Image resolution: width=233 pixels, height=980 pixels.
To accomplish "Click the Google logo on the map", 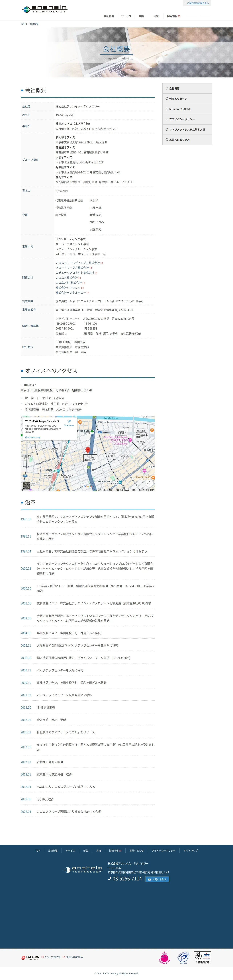I will point(88,486).
